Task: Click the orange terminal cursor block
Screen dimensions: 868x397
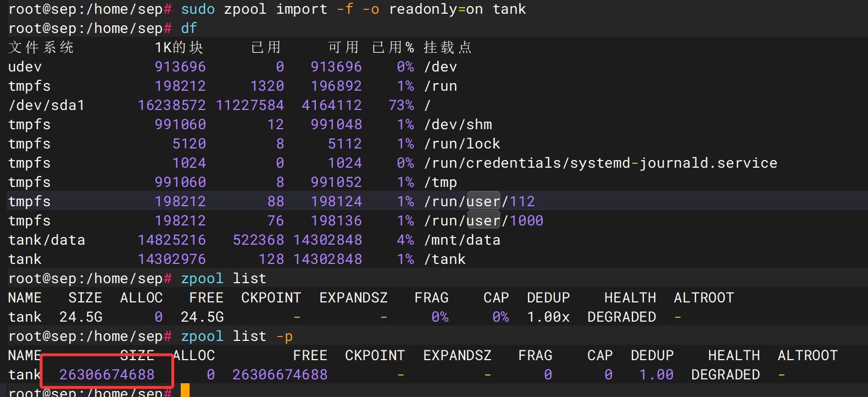Action: pos(185,390)
